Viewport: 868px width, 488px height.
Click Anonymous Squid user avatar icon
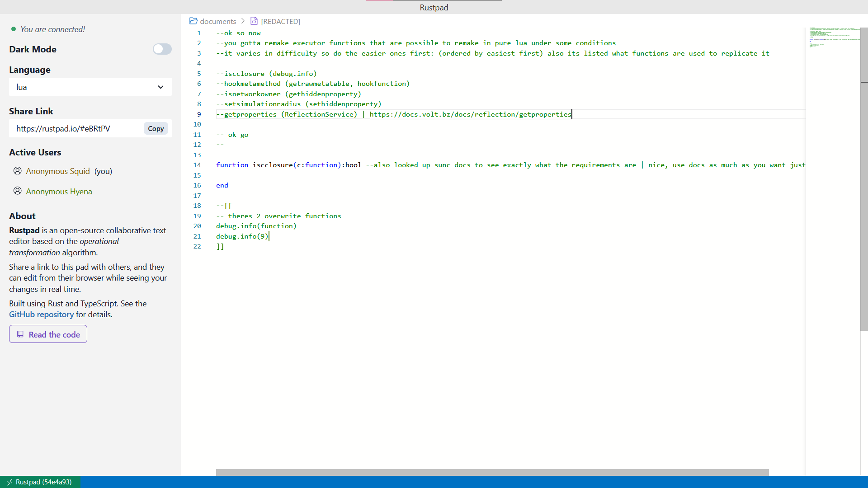tap(18, 171)
